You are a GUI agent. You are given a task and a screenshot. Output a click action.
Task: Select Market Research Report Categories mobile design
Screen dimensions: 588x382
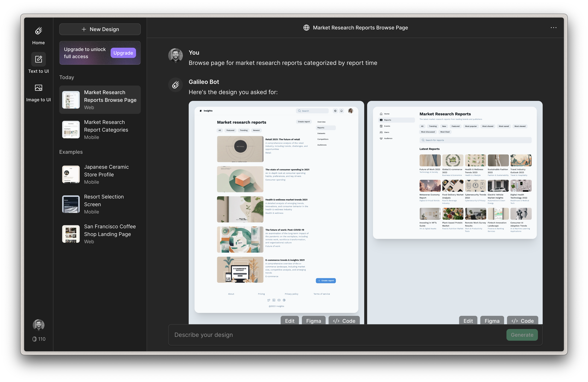pos(100,130)
